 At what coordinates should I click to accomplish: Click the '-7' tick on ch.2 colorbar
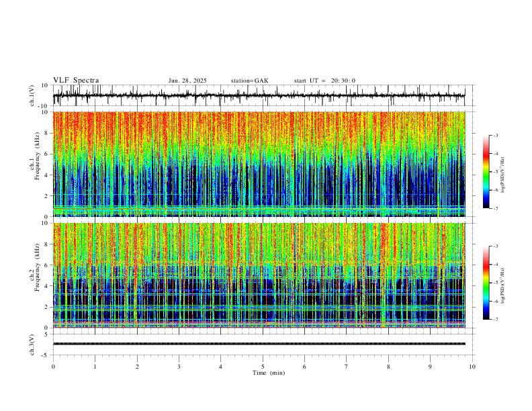495,320
